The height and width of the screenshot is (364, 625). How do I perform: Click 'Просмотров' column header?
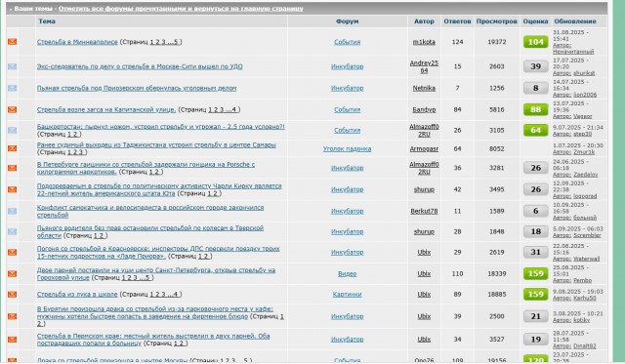496,21
